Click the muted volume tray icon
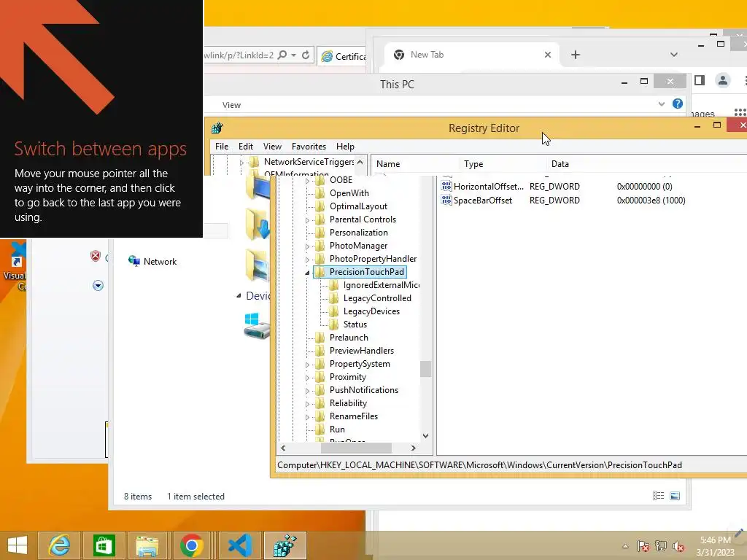 (x=678, y=546)
